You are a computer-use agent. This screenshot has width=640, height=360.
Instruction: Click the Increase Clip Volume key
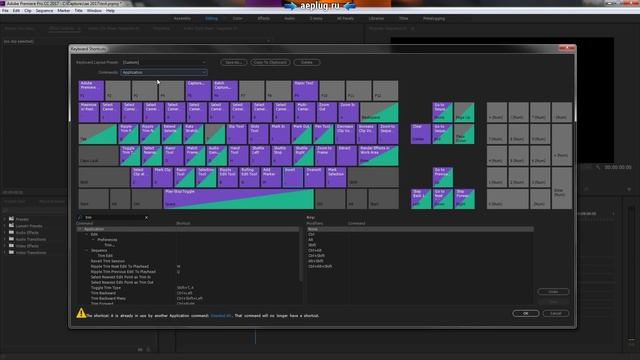[367, 134]
